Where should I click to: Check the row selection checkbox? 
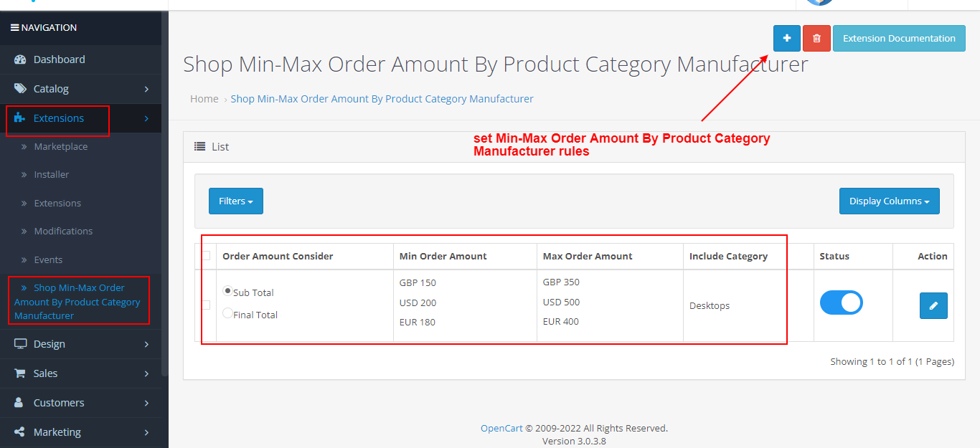(x=206, y=304)
